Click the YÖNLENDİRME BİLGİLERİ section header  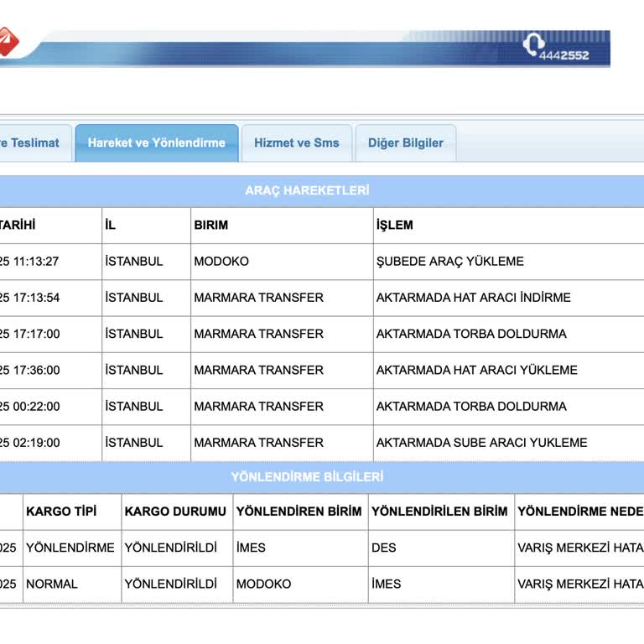[x=307, y=477]
